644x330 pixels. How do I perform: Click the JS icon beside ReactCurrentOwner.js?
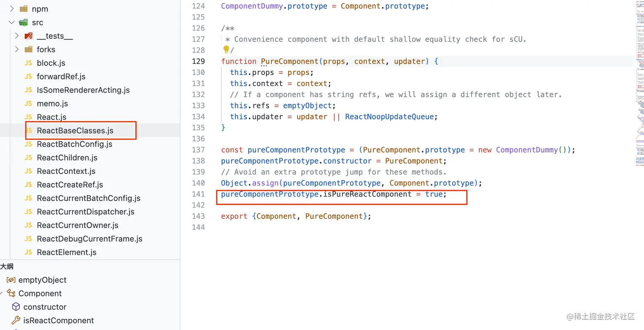click(x=29, y=225)
